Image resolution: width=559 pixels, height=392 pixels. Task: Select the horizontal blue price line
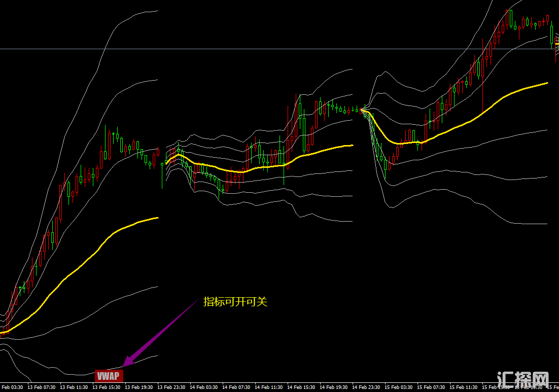[254, 49]
